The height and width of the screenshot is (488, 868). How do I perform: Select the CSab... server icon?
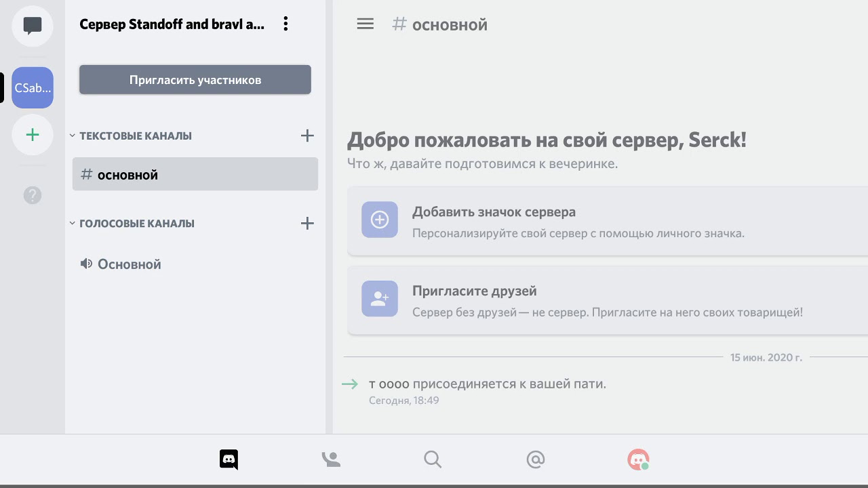33,87
